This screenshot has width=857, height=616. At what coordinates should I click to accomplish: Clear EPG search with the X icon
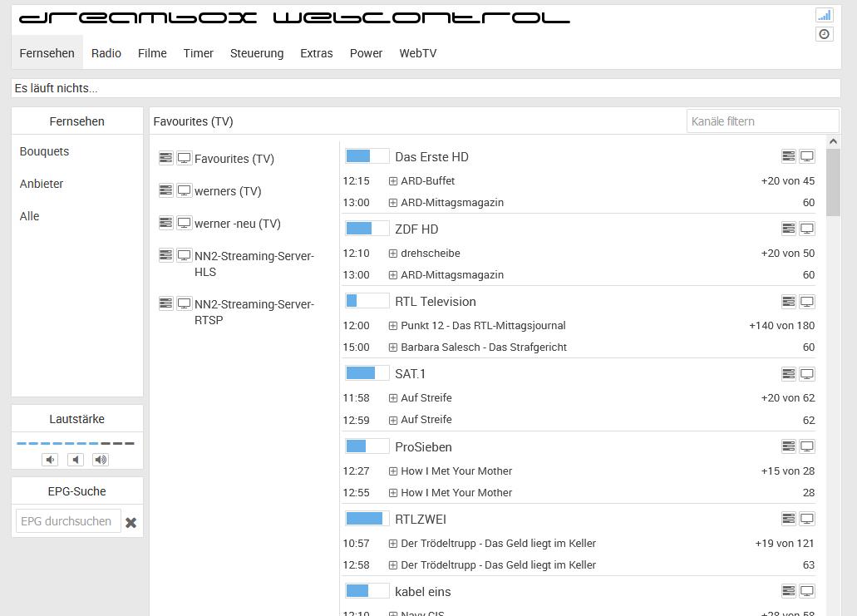tap(131, 522)
